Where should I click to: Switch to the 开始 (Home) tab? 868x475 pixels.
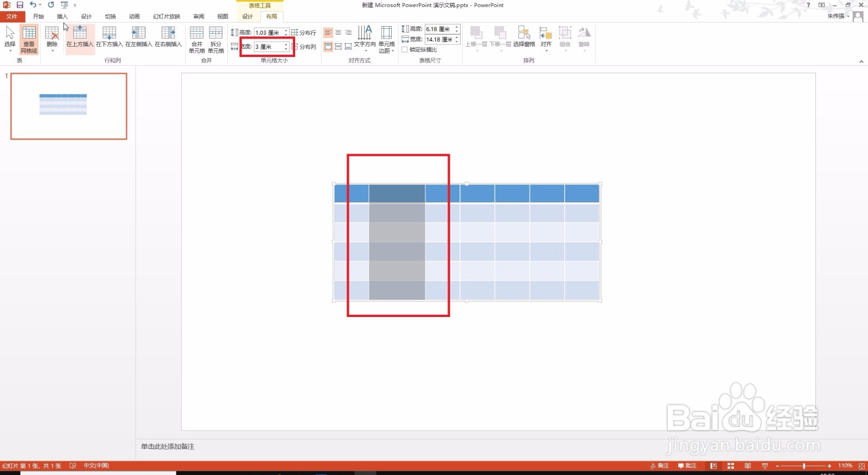[x=38, y=16]
